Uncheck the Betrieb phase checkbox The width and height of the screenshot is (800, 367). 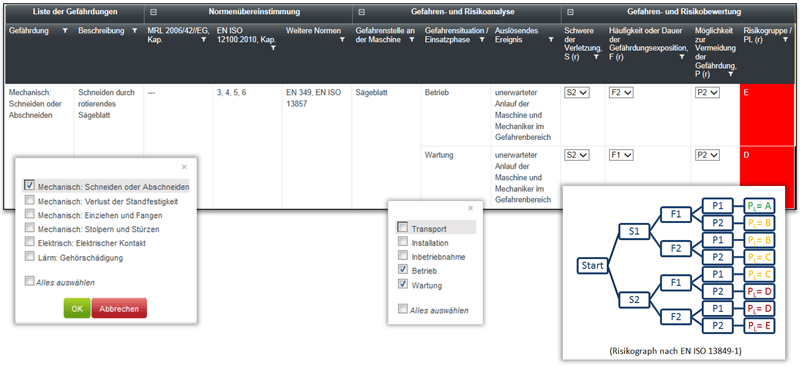pos(403,270)
